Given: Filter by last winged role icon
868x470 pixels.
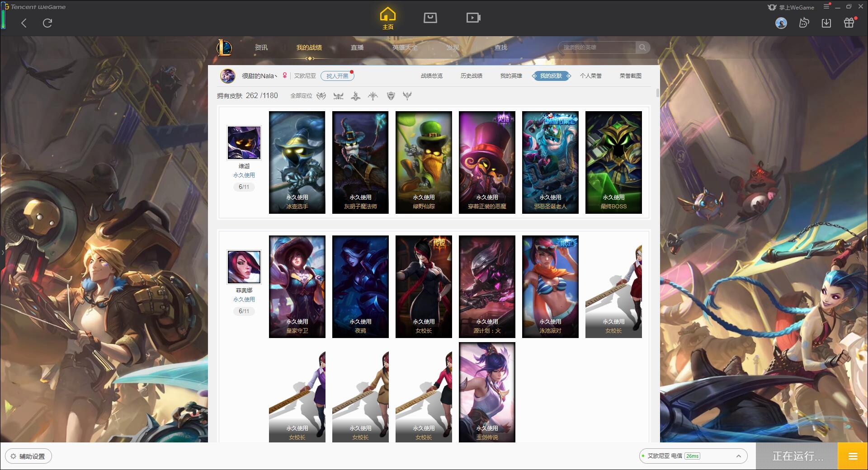Looking at the screenshot, I should [x=407, y=96].
